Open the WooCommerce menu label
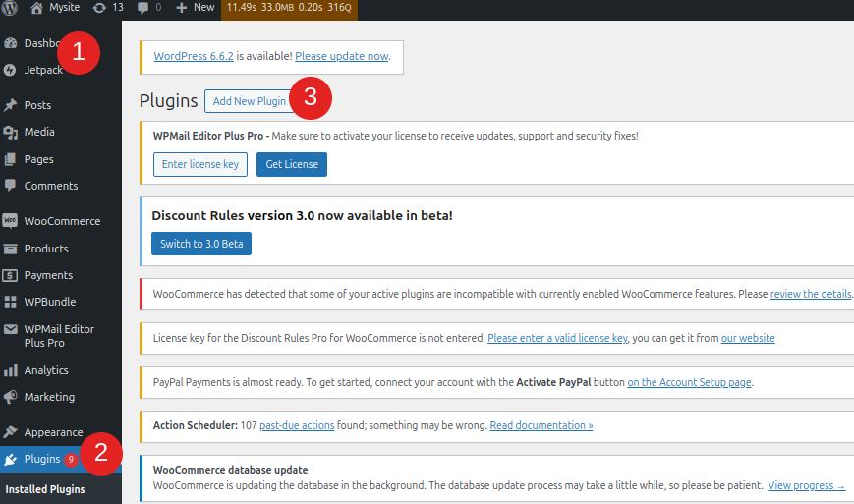 tap(62, 221)
